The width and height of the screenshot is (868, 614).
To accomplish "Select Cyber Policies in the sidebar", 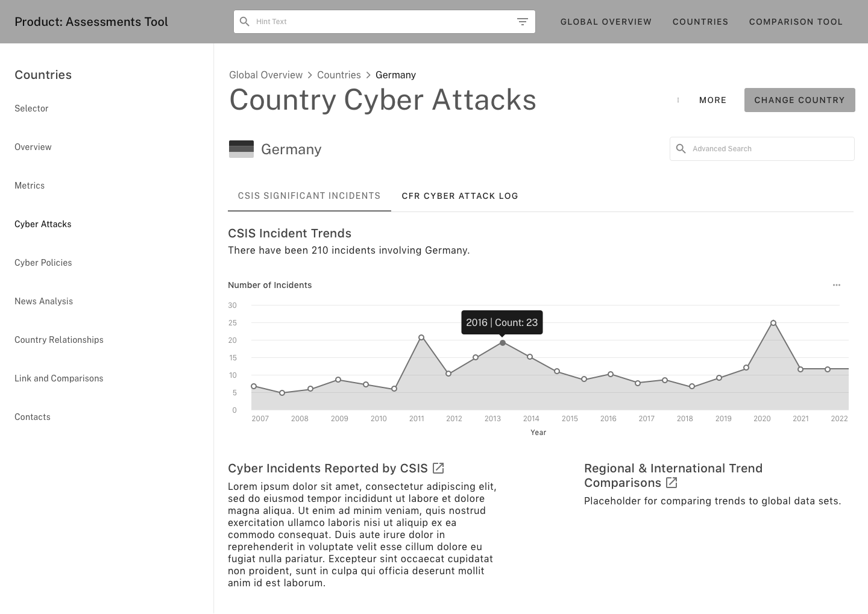I will tap(43, 262).
